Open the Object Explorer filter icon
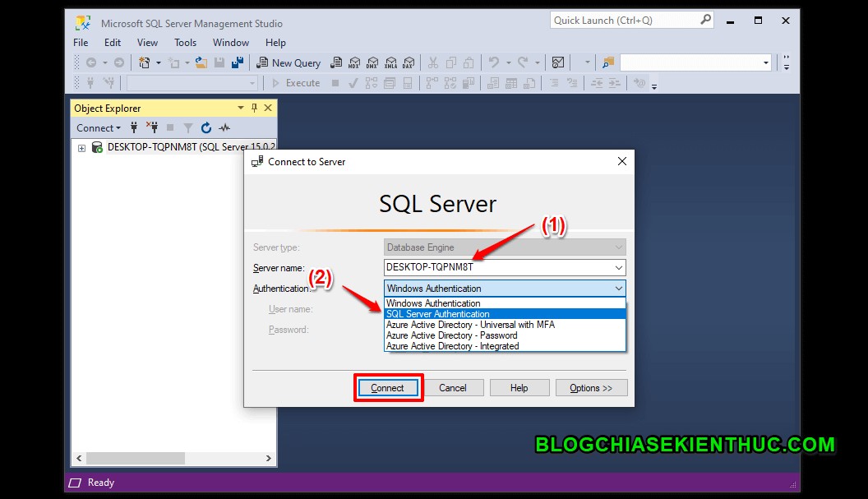Screen dimensions: 868x499 pyautogui.click(x=188, y=127)
